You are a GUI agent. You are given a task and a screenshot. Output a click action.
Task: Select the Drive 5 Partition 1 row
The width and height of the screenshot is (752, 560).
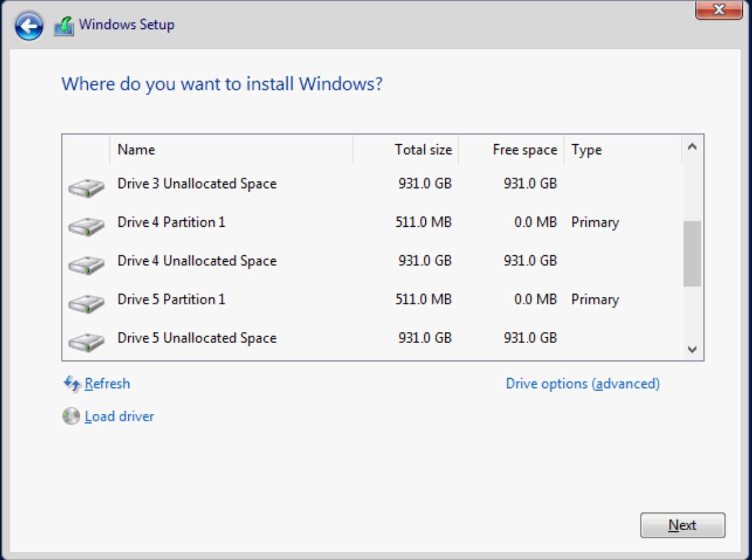click(293, 299)
